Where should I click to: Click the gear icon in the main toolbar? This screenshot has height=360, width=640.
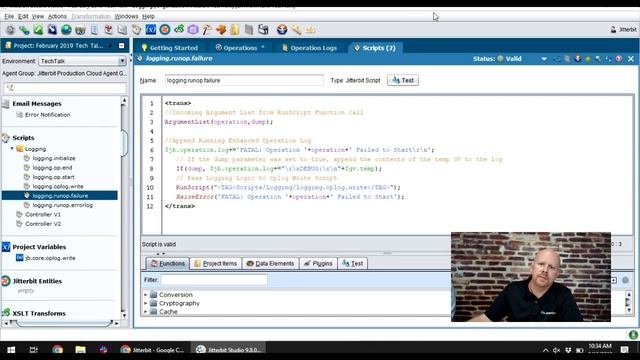coord(10,30)
